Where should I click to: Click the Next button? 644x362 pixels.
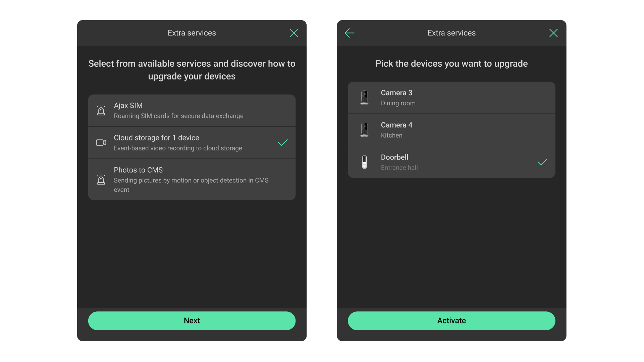click(192, 321)
